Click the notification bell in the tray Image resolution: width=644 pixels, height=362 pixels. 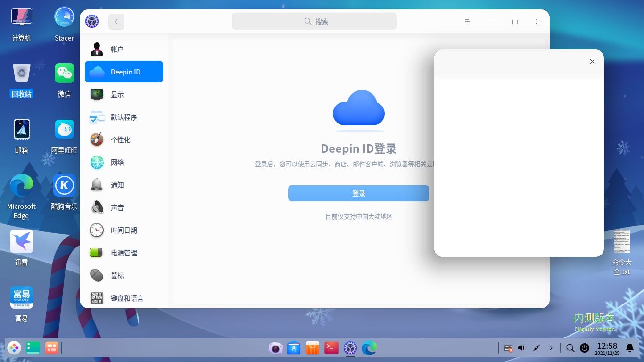pyautogui.click(x=630, y=348)
